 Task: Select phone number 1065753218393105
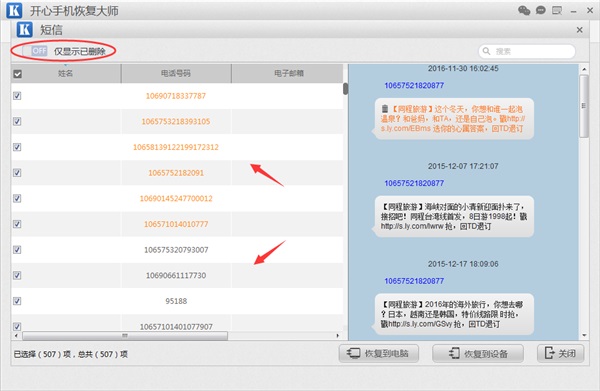pos(176,122)
